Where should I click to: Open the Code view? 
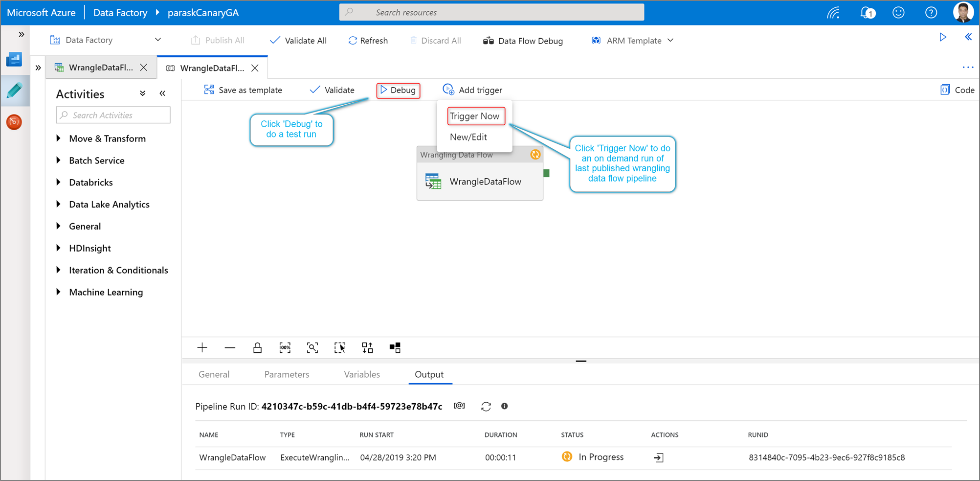[957, 90]
